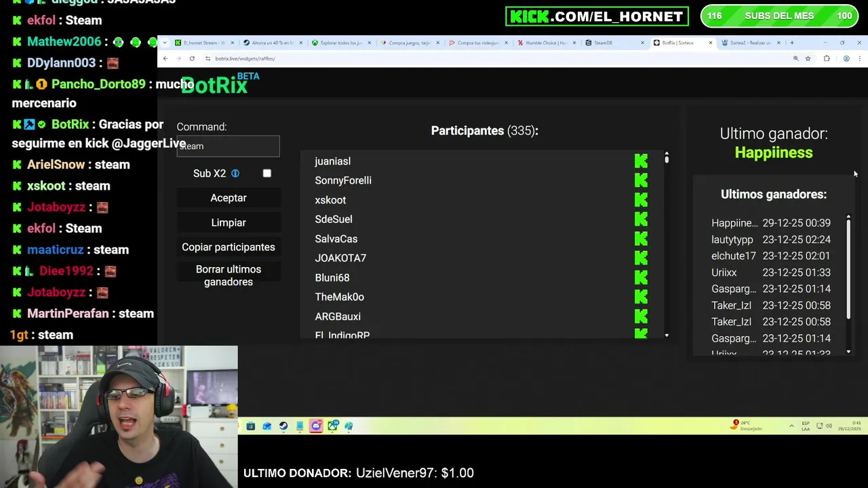
Task: Open the Xbox app in the taskbar
Action: pos(332,426)
